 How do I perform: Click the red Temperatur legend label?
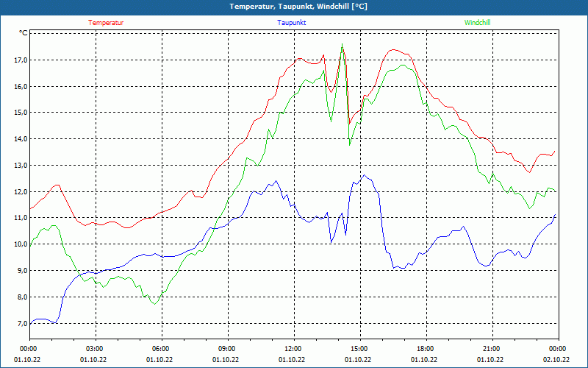(106, 23)
